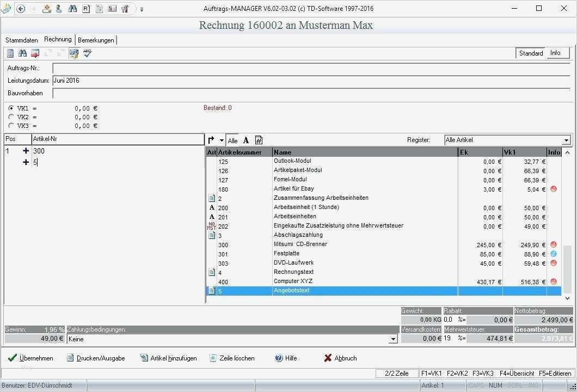The image size is (577, 392).
Task: Click the Rabatt percentage field
Action: tap(450, 320)
